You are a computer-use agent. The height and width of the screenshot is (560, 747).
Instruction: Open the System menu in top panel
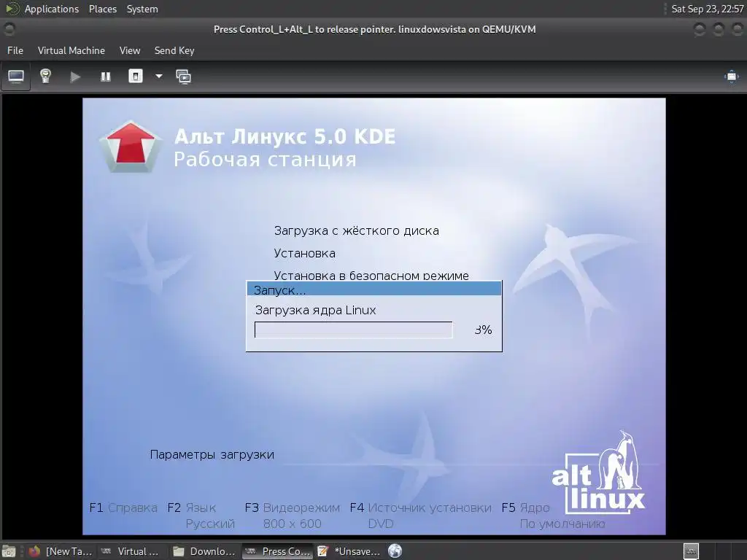point(142,9)
